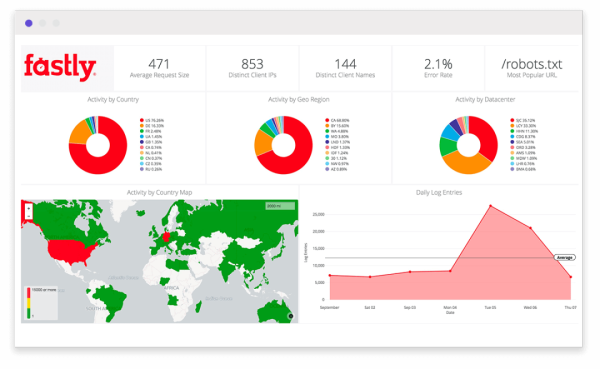The width and height of the screenshot is (600, 369).
Task: Click the Fastly logo
Action: coord(60,67)
